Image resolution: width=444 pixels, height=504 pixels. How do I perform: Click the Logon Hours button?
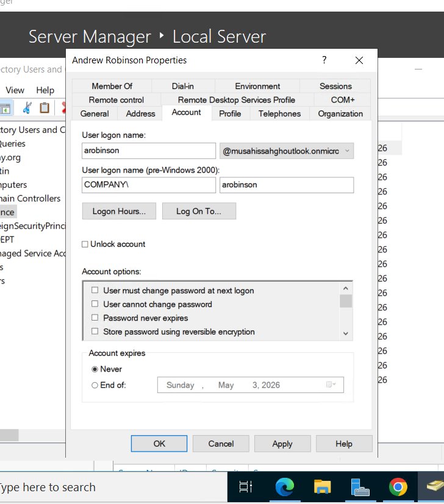click(x=119, y=211)
